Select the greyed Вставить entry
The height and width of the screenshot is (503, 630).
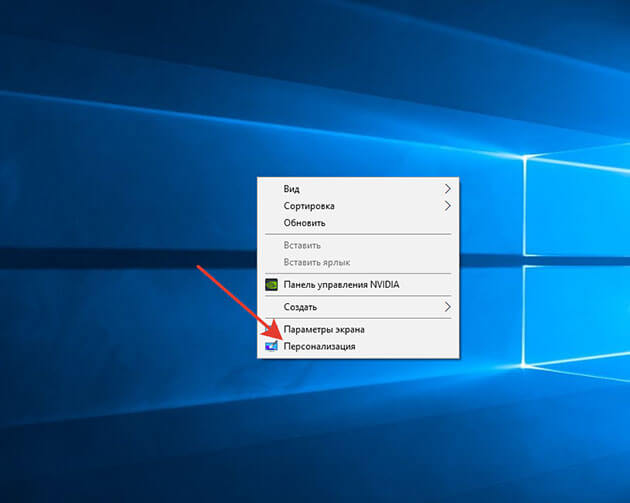pyautogui.click(x=358, y=245)
